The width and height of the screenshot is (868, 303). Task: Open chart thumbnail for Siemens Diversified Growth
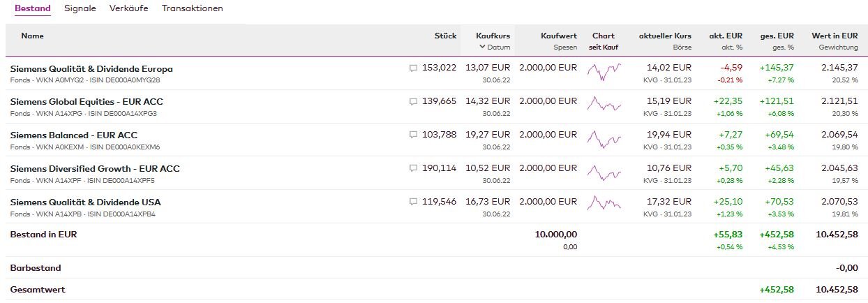coord(604,171)
